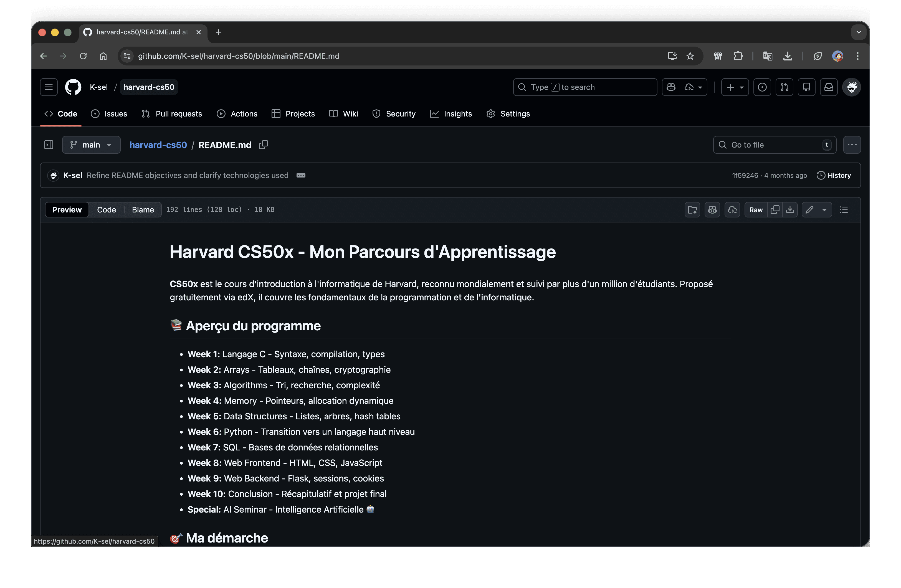Click the harvard-cs50 breadcrumb link

tap(158, 145)
